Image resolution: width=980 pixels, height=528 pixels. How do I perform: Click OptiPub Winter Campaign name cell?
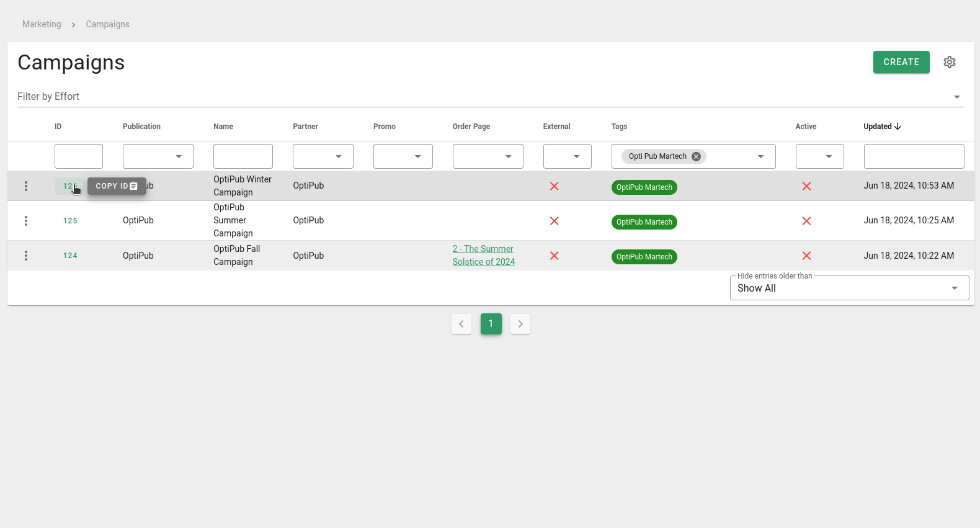[243, 186]
